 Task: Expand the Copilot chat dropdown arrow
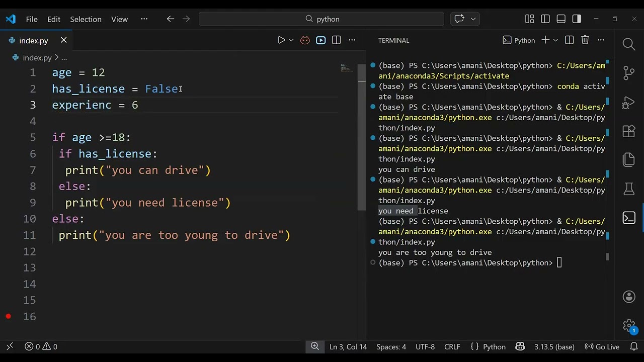pyautogui.click(x=473, y=19)
